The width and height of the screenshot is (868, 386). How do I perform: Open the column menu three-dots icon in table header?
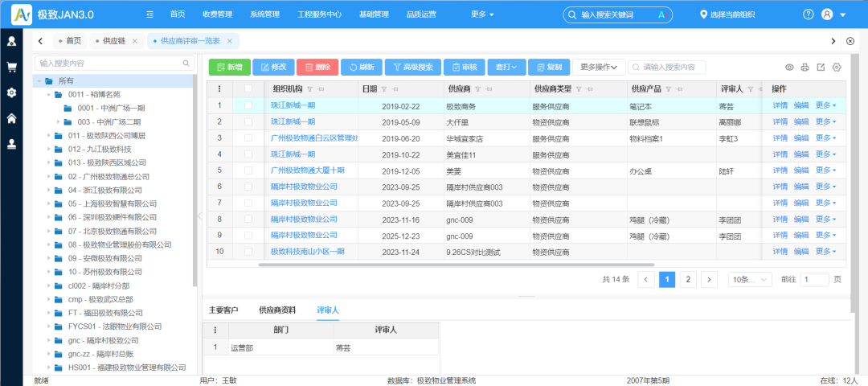(219, 88)
